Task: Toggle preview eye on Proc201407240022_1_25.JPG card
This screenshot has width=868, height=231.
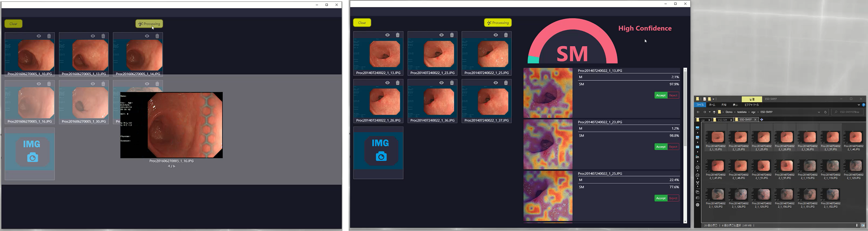Action: click(x=496, y=35)
